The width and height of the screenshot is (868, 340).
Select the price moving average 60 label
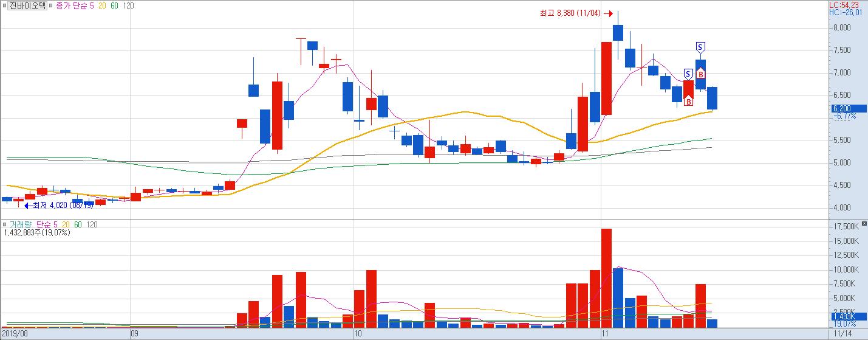tap(114, 5)
